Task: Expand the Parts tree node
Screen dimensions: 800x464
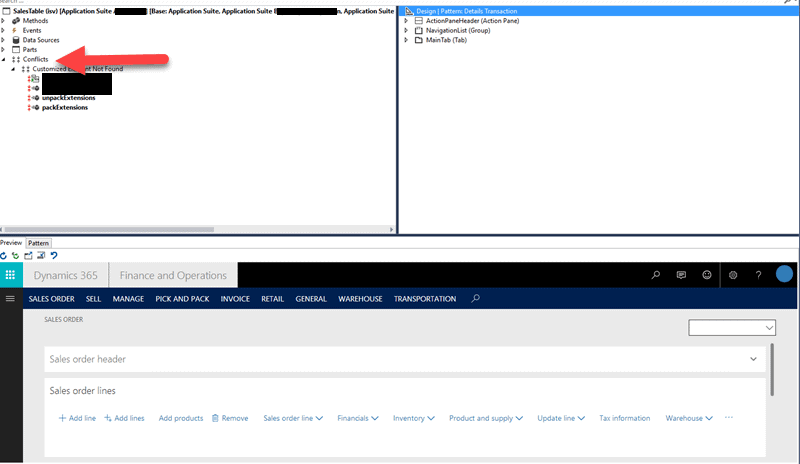Action: click(x=4, y=50)
